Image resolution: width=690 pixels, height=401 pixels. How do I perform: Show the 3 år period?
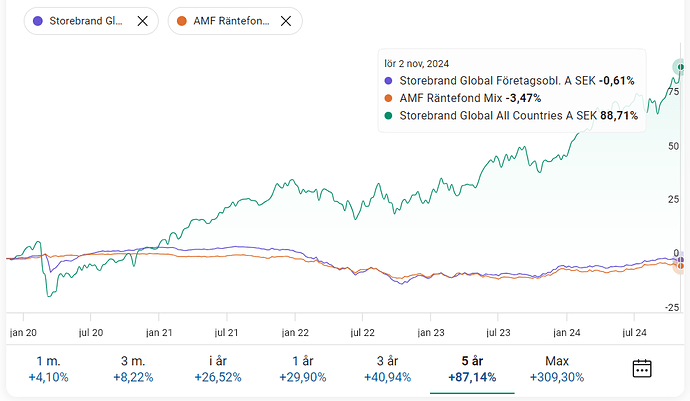[387, 369]
